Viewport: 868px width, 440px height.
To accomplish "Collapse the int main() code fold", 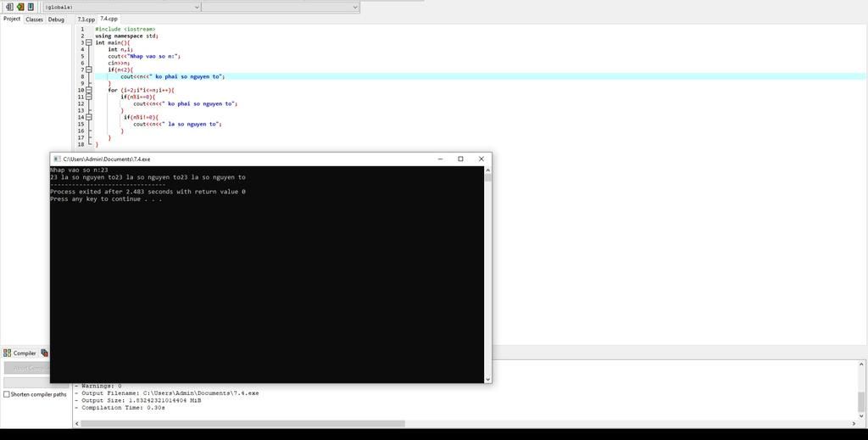I will click(x=89, y=42).
